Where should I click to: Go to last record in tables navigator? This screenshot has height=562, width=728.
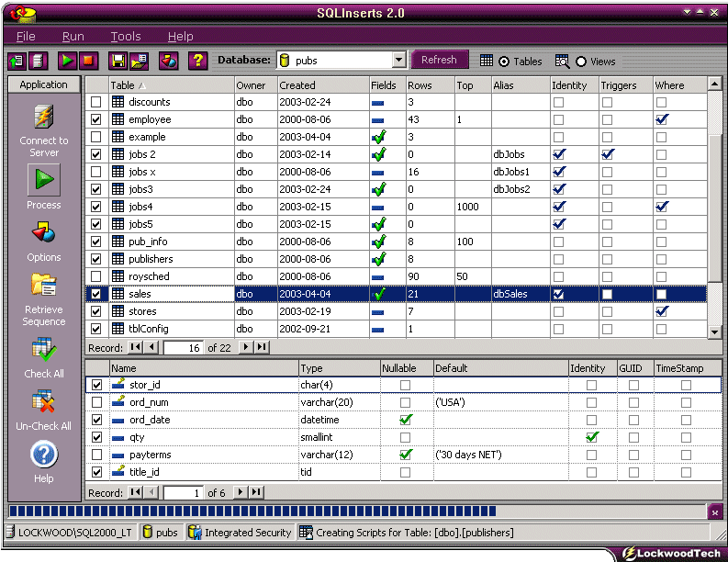coord(262,347)
